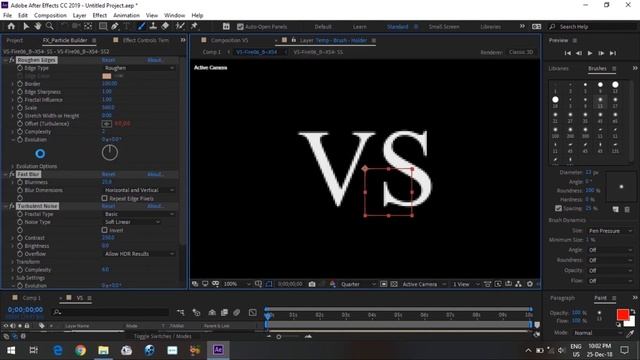
Task: Check the Invert checkbox in Turbulent Noise
Action: [x=104, y=230]
